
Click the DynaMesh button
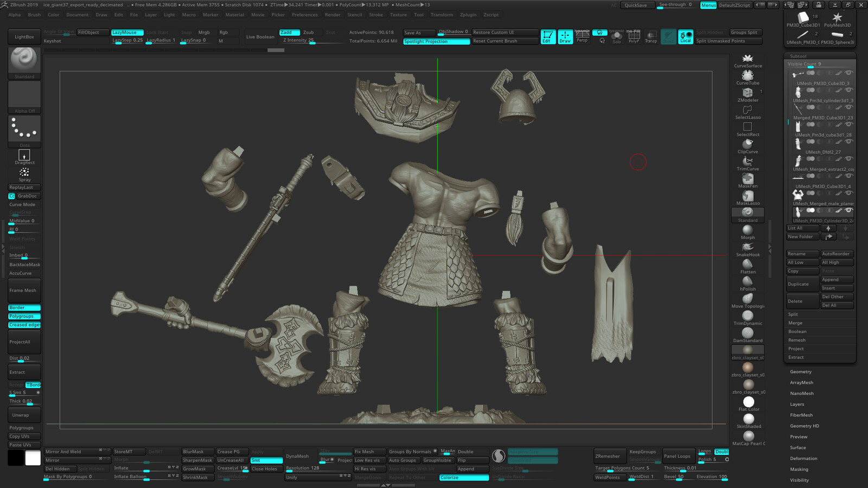point(297,457)
